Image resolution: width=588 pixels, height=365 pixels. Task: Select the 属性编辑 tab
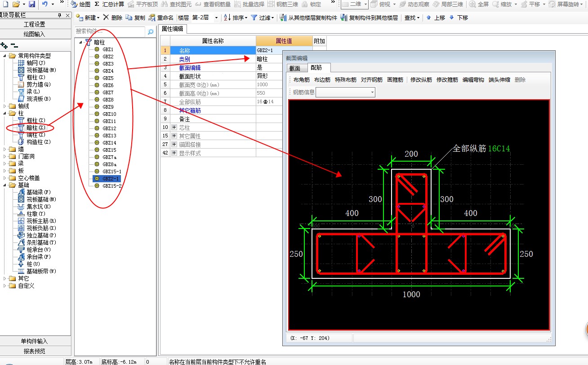tap(173, 29)
